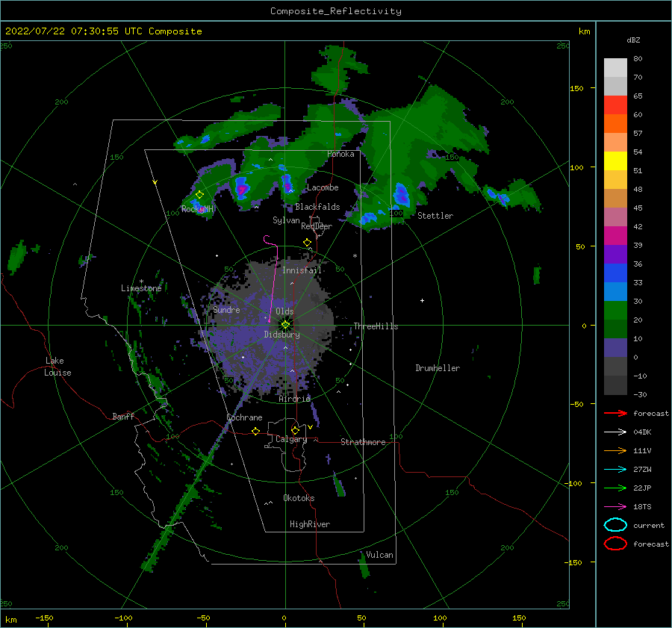This screenshot has width=672, height=628.
Task: Click the ThreeHills town label
Action: click(x=376, y=326)
